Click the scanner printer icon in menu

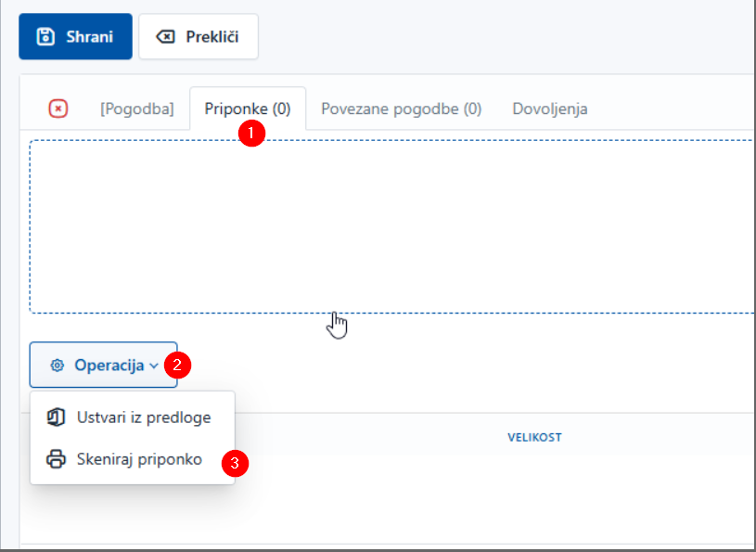[56, 459]
